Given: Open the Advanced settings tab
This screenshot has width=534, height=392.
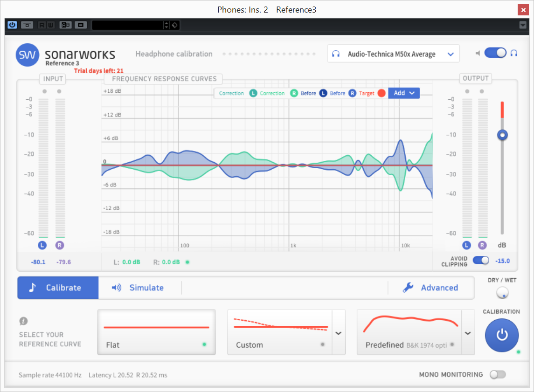Looking at the screenshot, I should [431, 288].
